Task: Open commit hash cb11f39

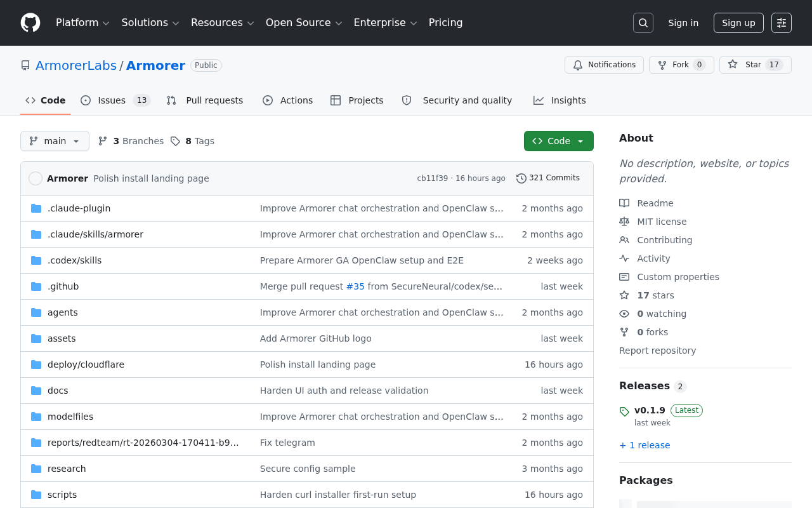Action: [x=432, y=178]
